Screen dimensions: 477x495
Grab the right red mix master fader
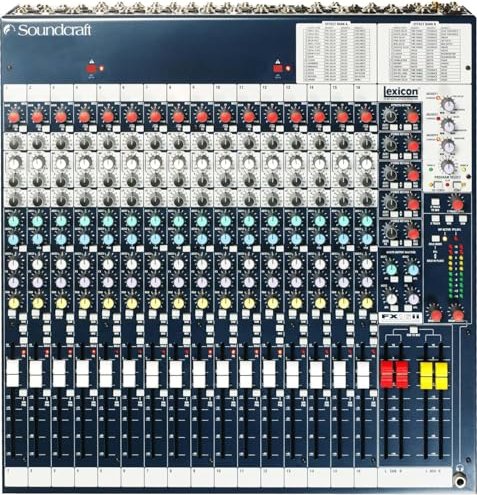(x=402, y=375)
